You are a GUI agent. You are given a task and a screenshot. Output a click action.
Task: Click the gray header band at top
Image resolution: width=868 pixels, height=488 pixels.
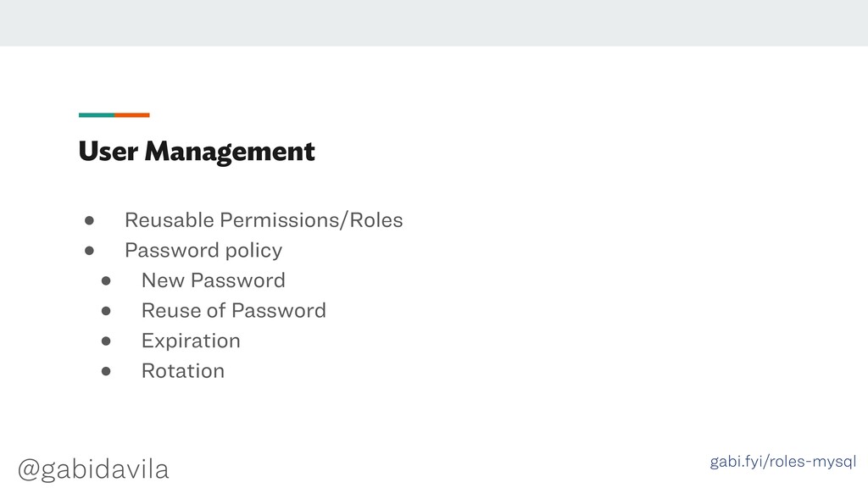(x=434, y=23)
